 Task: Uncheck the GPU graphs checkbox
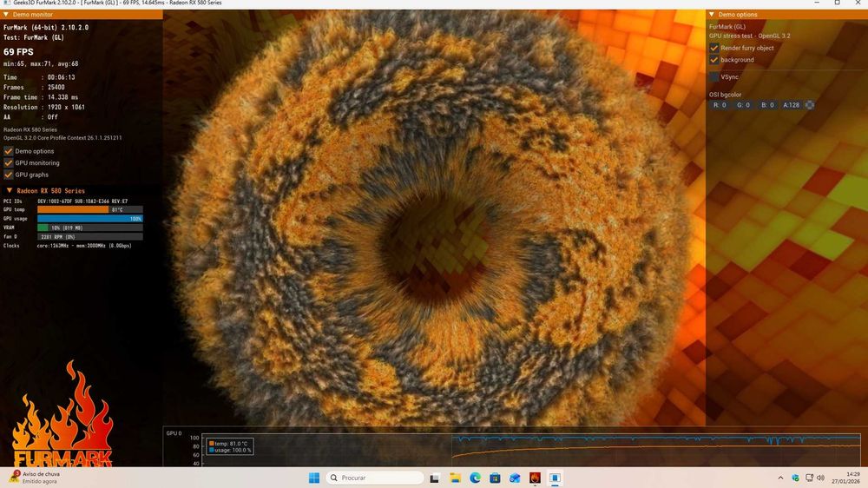click(9, 175)
